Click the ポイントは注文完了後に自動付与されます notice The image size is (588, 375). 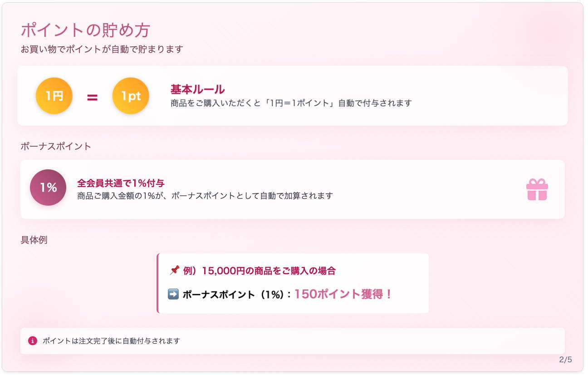point(111,340)
